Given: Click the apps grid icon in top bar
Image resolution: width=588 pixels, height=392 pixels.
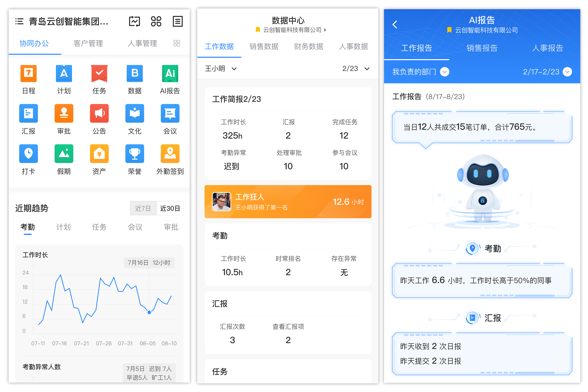Looking at the screenshot, I should point(156,21).
